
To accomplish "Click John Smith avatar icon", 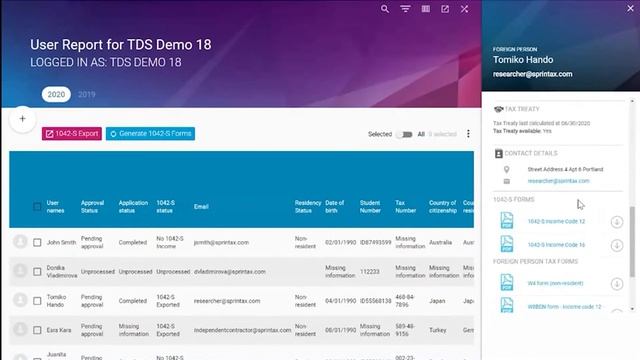I will pyautogui.click(x=20, y=242).
